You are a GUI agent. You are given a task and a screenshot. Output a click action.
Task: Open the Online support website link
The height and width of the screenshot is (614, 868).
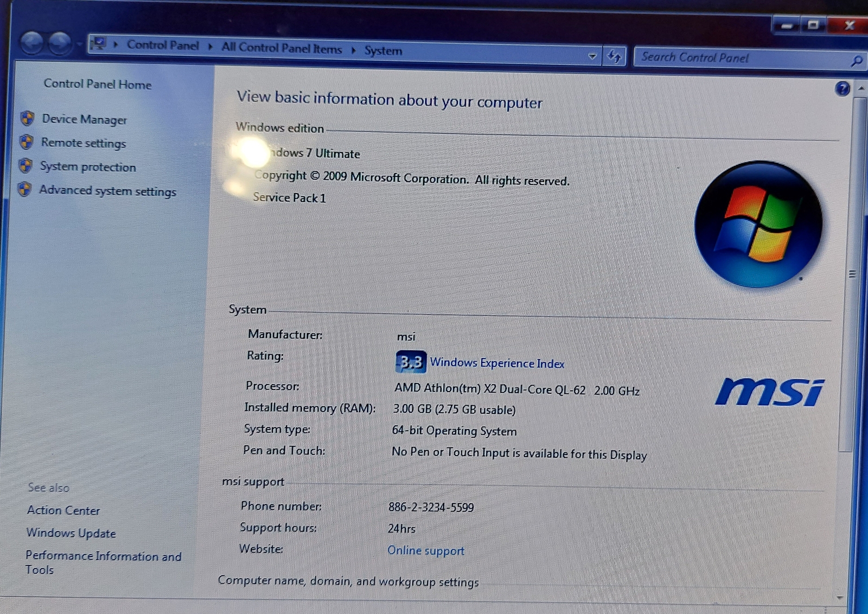[x=426, y=551]
